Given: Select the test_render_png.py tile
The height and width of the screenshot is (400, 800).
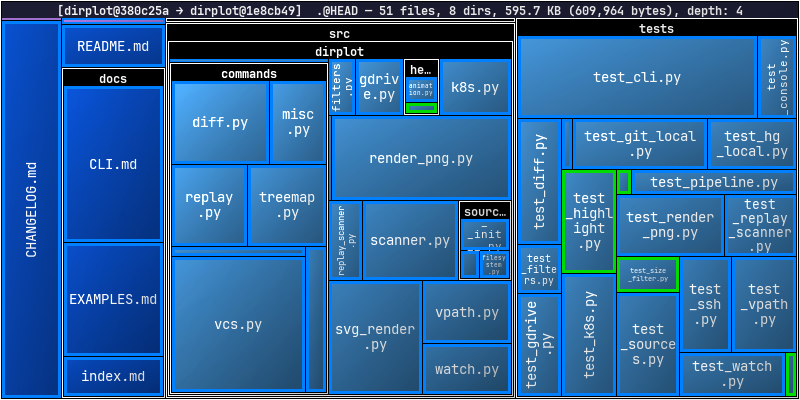Looking at the screenshot, I should (x=670, y=226).
